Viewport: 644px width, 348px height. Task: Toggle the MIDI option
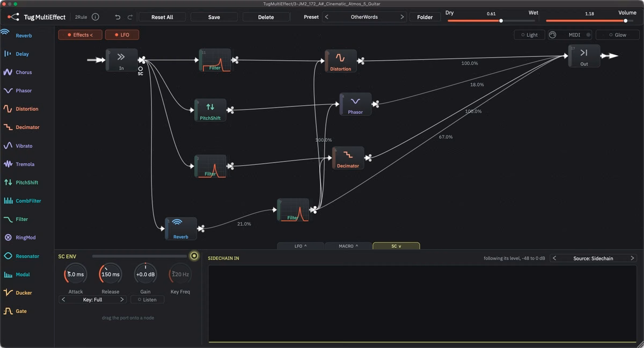tap(575, 35)
